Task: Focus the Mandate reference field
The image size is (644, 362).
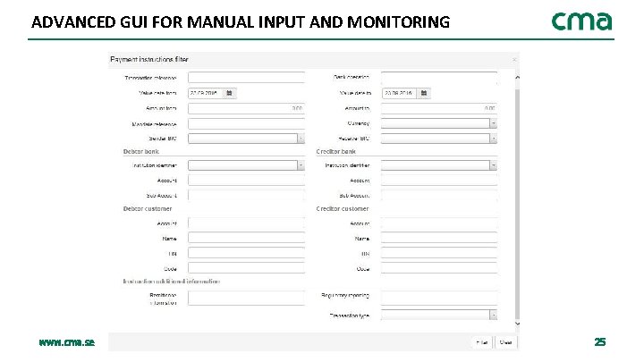Action: pos(247,123)
